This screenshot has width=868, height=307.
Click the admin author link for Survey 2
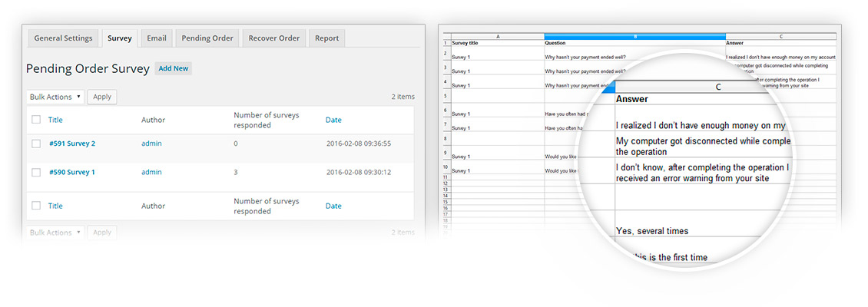[x=151, y=144]
